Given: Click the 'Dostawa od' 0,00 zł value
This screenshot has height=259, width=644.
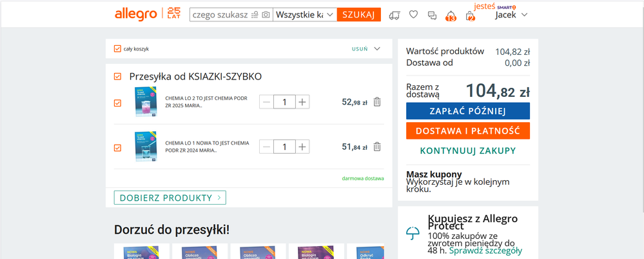Looking at the screenshot, I should [x=517, y=63].
